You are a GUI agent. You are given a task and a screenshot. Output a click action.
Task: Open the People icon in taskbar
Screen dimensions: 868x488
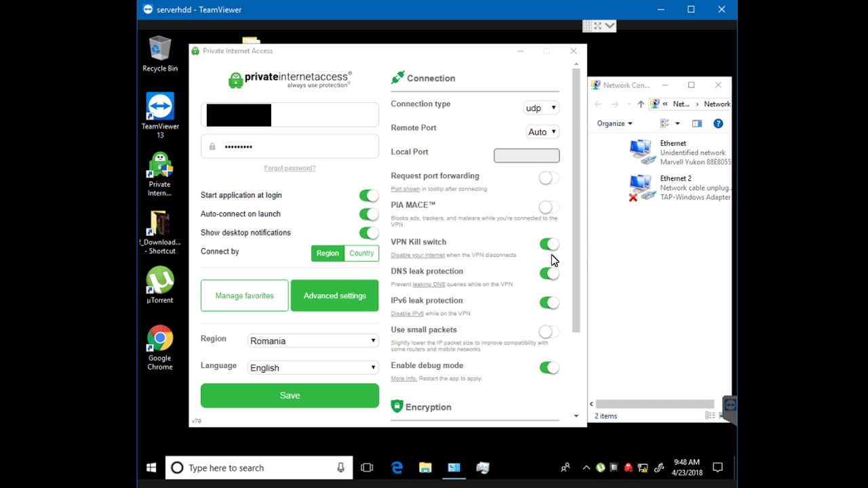tap(565, 468)
